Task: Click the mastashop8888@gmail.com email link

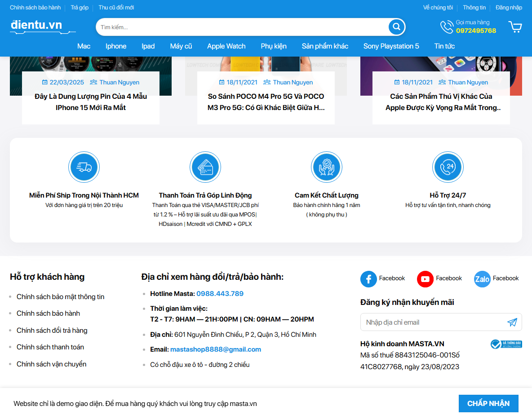Action: [x=215, y=349]
